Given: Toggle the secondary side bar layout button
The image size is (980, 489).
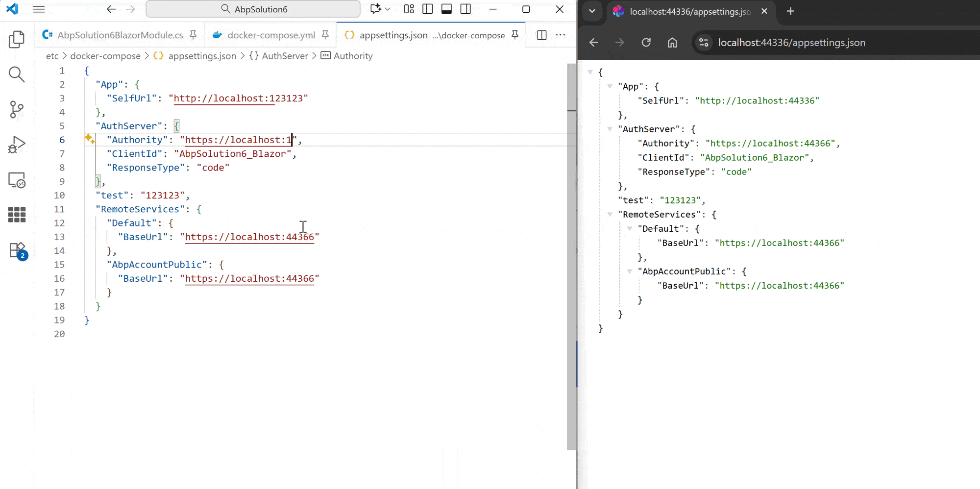Looking at the screenshot, I should pyautogui.click(x=465, y=9).
